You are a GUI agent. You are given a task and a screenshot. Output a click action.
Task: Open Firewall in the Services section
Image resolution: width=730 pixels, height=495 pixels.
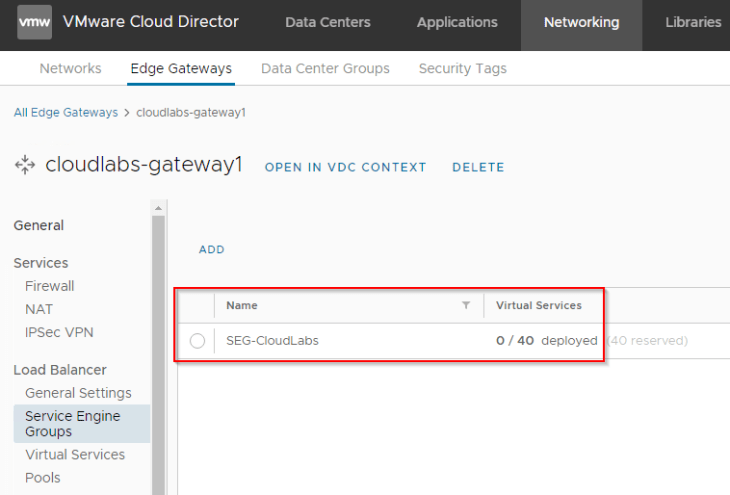coord(49,286)
